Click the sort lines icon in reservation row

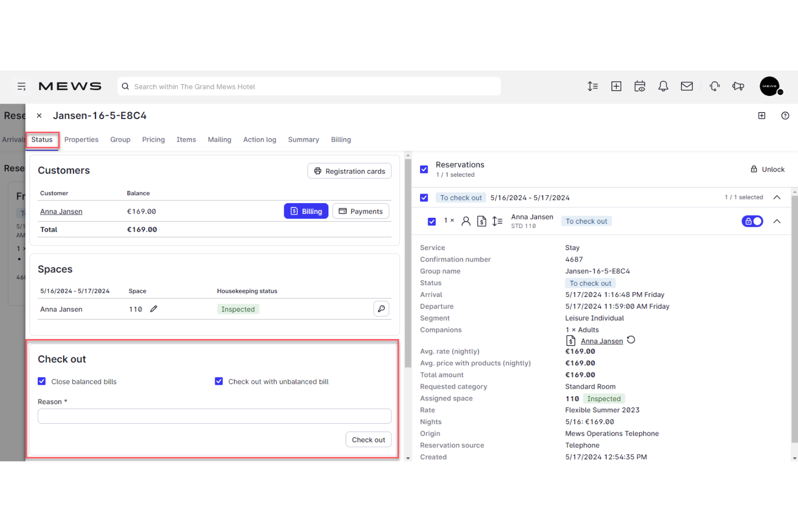(x=497, y=221)
